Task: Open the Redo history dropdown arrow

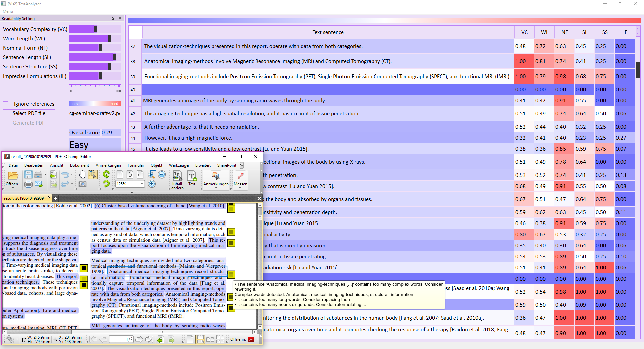Action: point(72,184)
